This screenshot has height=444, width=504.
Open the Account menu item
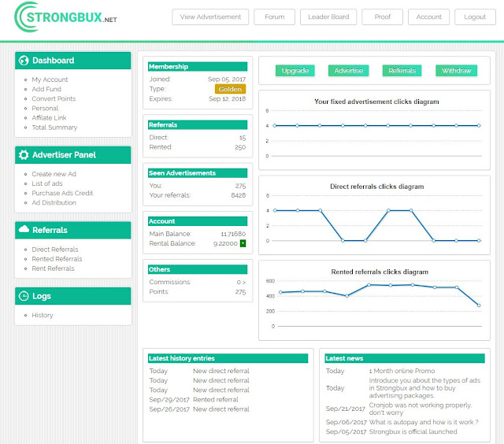pyautogui.click(x=428, y=17)
